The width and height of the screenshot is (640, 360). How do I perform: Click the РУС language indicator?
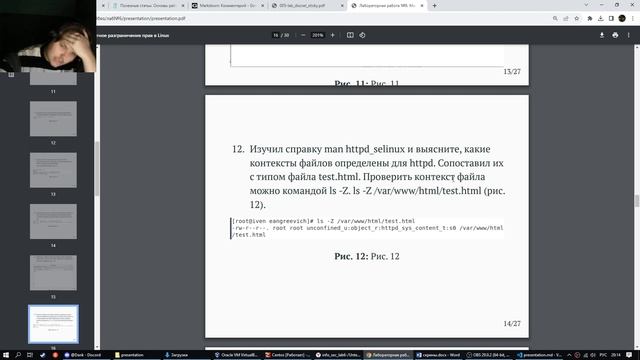point(603,355)
